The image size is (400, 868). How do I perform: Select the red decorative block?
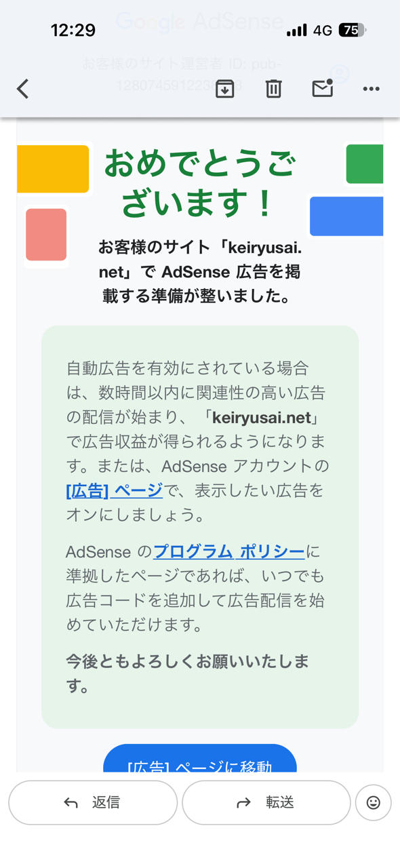45,235
